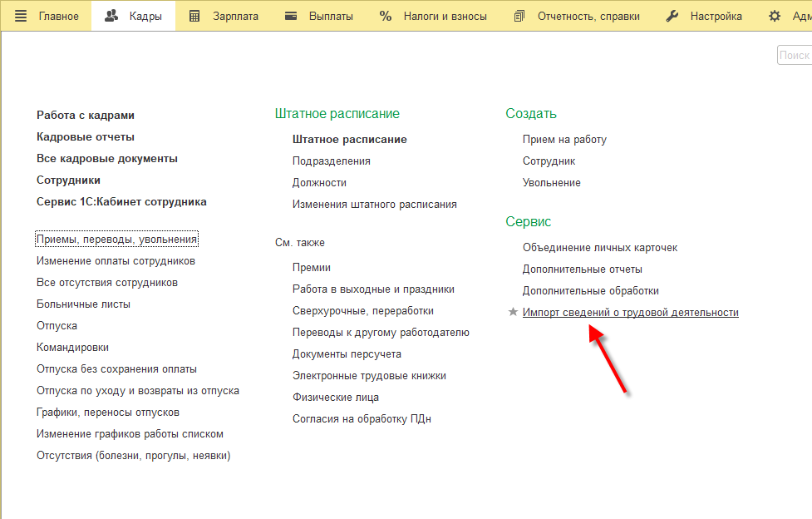Open Электронные трудовые книжки
The image size is (812, 519).
pos(369,375)
